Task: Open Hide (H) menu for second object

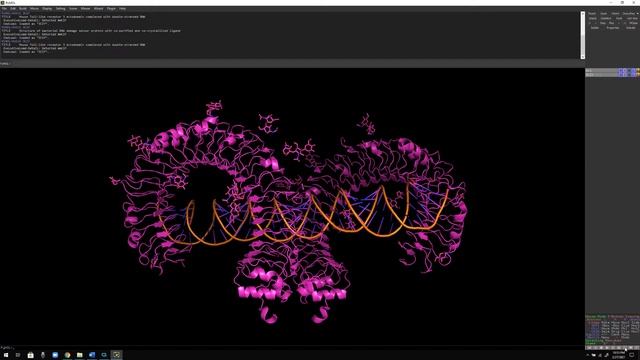Action: coord(629,75)
